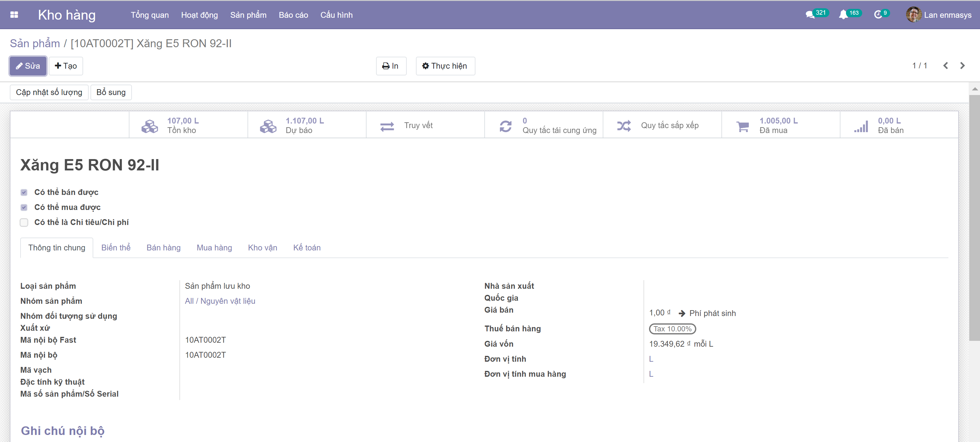Open the In print dropdown
Viewport: 980px width, 442px height.
(x=391, y=66)
